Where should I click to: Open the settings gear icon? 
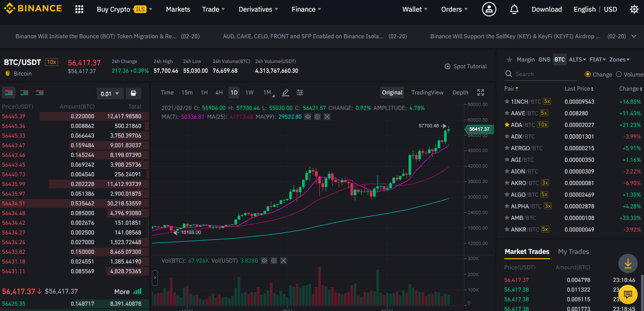tap(634, 9)
